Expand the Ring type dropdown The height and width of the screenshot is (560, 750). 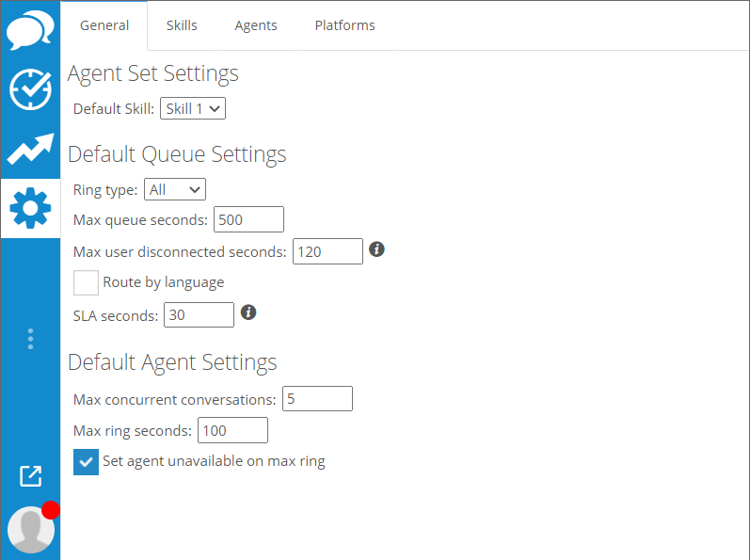pos(175,190)
